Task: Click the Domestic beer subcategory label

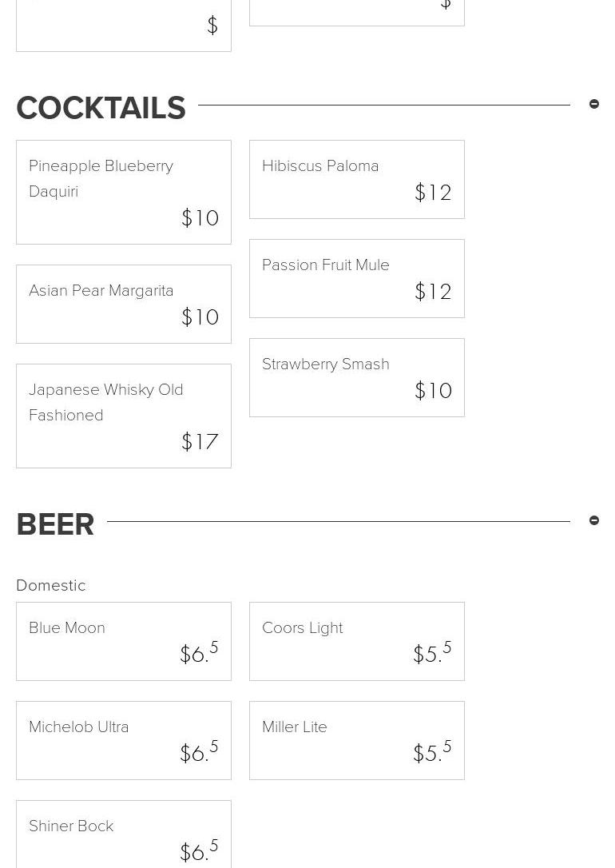Action: (51, 585)
